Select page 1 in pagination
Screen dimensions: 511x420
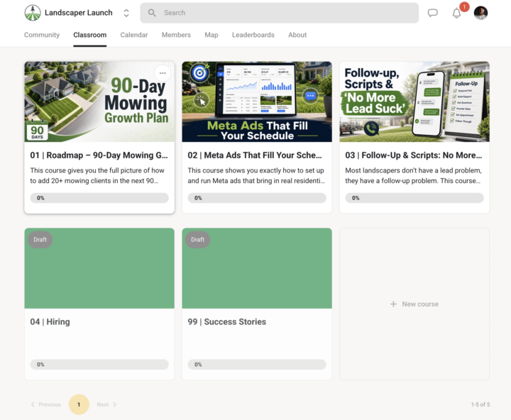pyautogui.click(x=79, y=404)
